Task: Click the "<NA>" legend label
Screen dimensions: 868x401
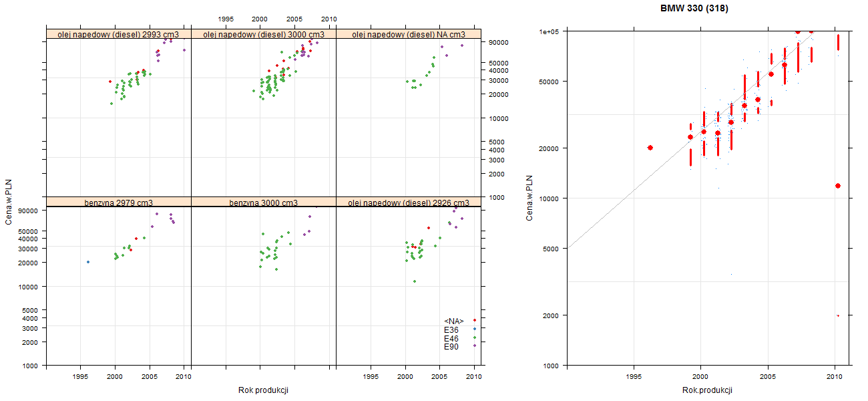Action: 454,321
